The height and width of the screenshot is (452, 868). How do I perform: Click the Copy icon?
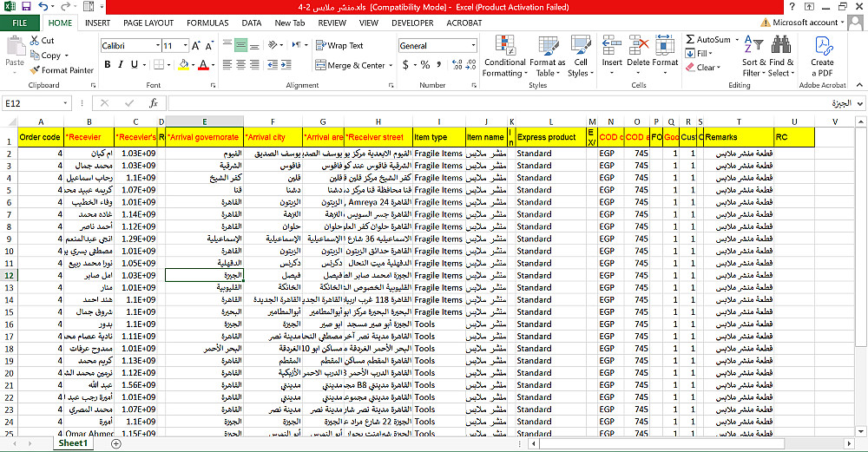pos(35,56)
